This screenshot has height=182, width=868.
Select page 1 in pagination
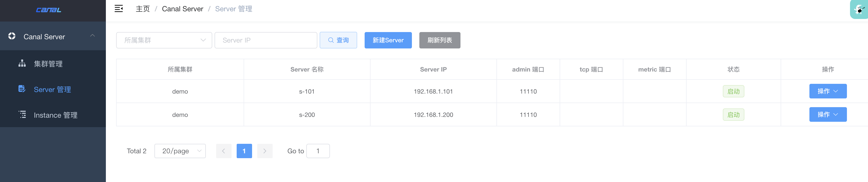[244, 151]
